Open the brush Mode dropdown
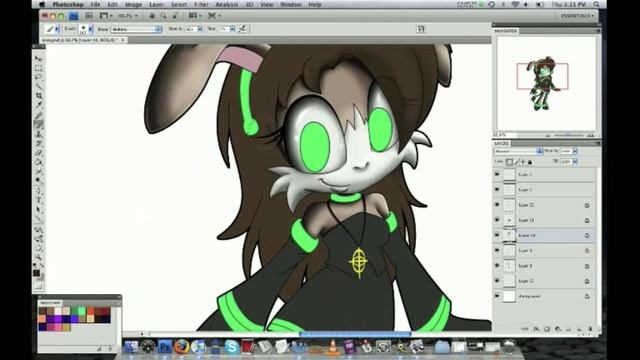The height and width of the screenshot is (360, 640). [136, 29]
